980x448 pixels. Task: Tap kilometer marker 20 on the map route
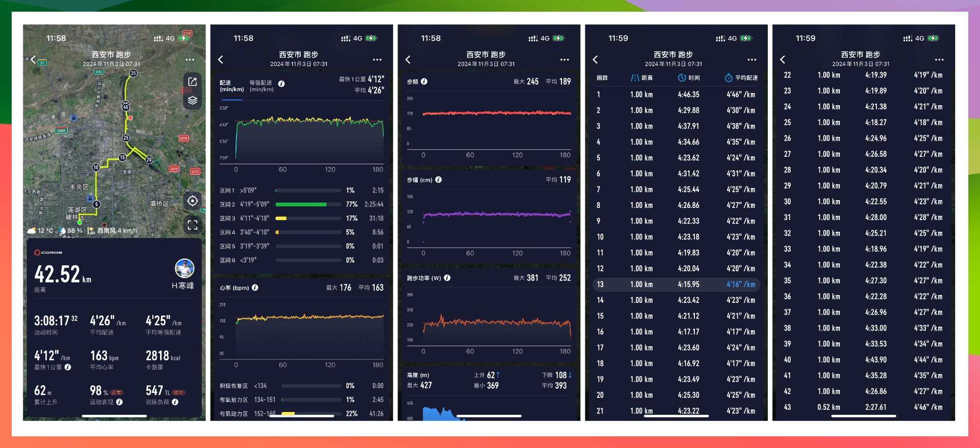[x=149, y=160]
